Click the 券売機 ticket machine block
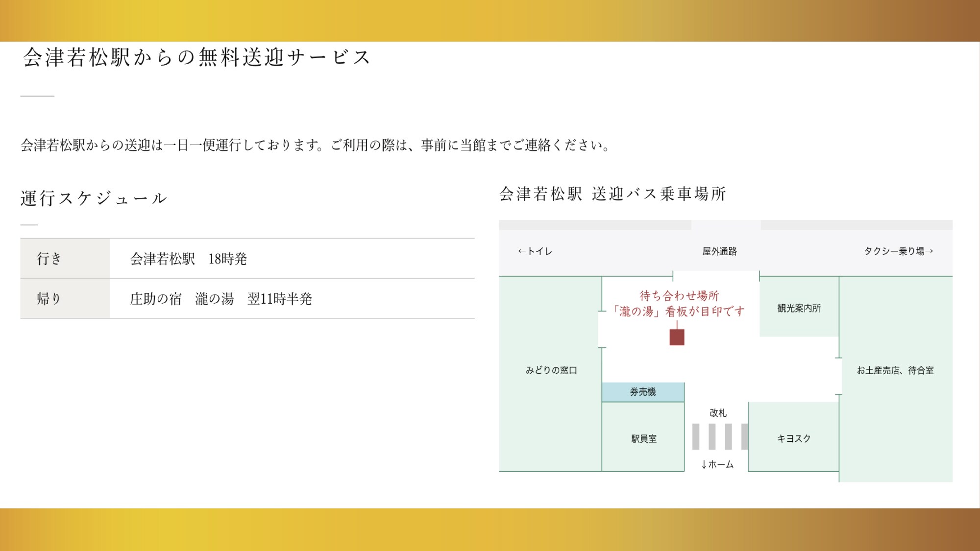The height and width of the screenshot is (551, 980). [x=643, y=392]
